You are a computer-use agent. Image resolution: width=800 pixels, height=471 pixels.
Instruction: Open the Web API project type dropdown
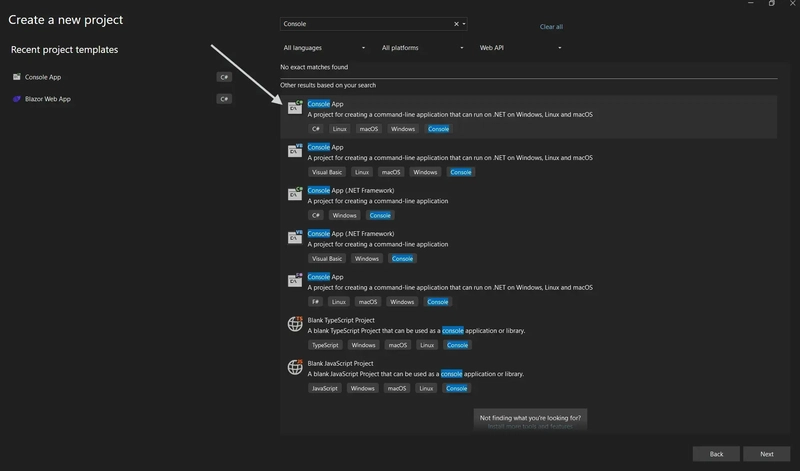click(x=520, y=47)
